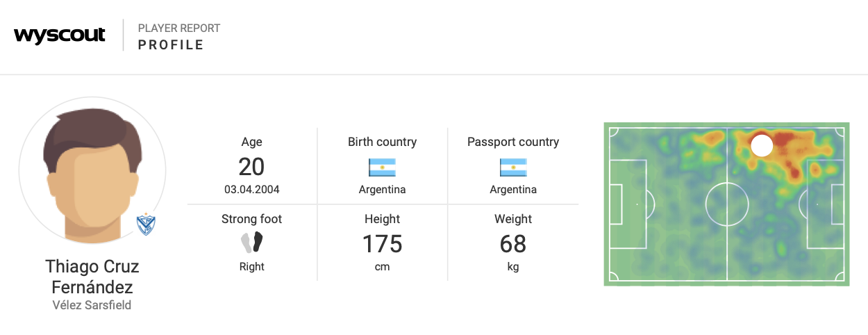This screenshot has width=868, height=335.
Task: Click the Argentina flag under Passport country
Action: pyautogui.click(x=513, y=167)
